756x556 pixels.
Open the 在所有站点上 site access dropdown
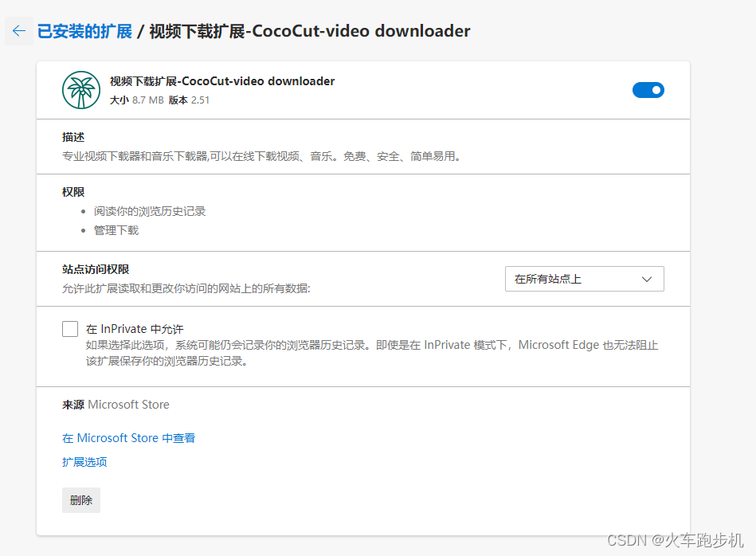(x=585, y=279)
